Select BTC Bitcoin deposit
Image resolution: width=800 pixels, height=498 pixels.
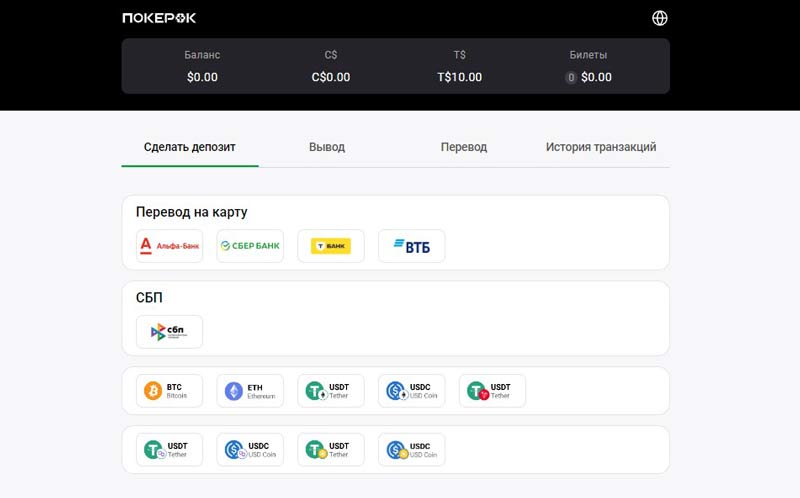click(x=169, y=391)
